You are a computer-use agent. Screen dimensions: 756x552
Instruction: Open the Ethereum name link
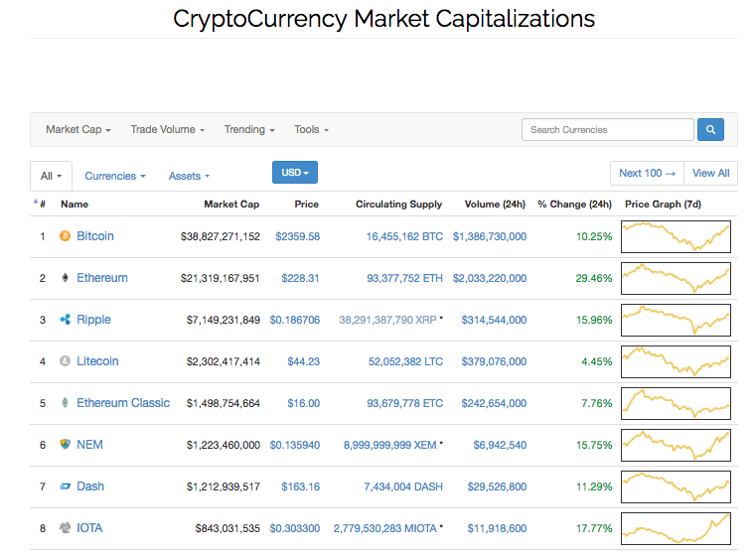[x=102, y=277]
